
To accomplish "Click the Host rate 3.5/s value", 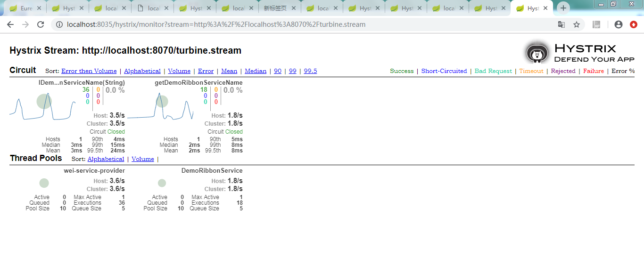I will point(117,115).
